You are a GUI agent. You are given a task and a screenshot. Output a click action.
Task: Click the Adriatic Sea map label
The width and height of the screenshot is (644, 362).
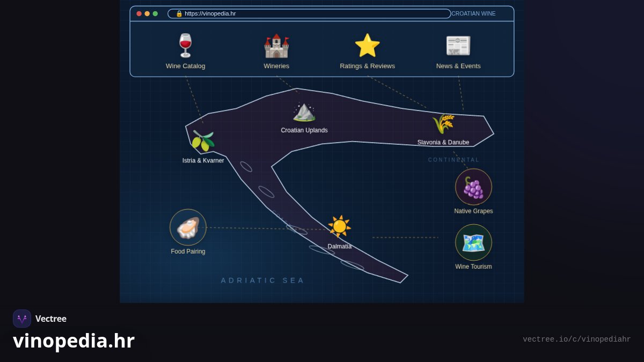[x=263, y=280]
